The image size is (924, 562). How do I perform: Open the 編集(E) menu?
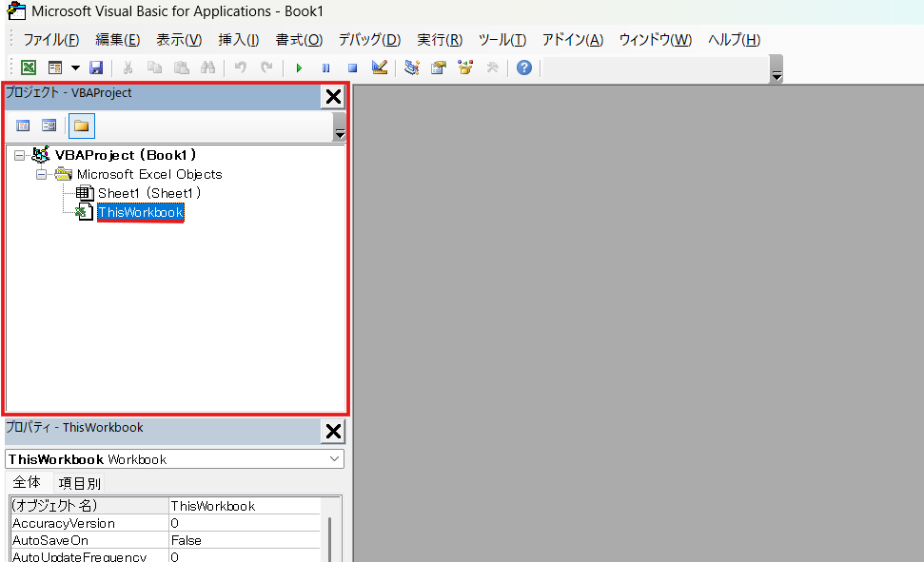[117, 40]
